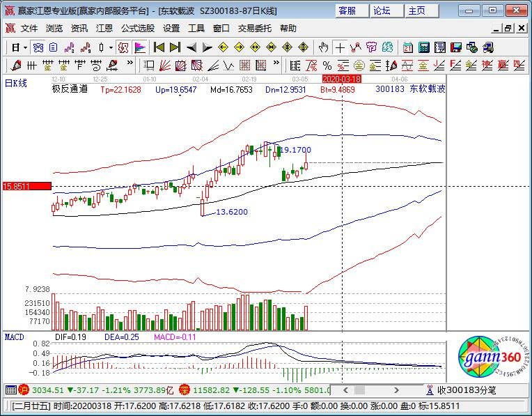Click the windows with globe icon

[472, 47]
